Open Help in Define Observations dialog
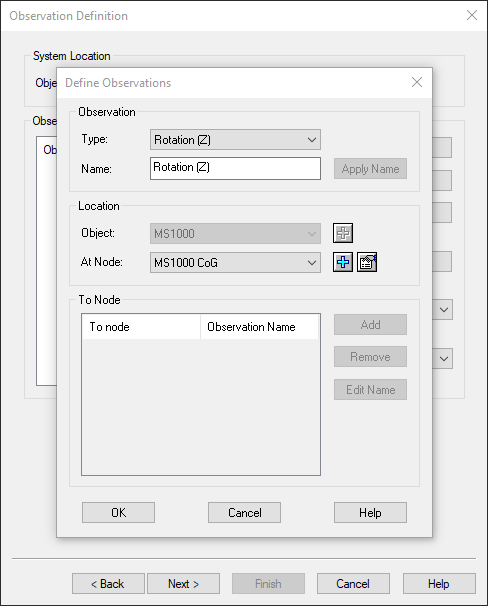The height and width of the screenshot is (606, 488). (x=370, y=512)
